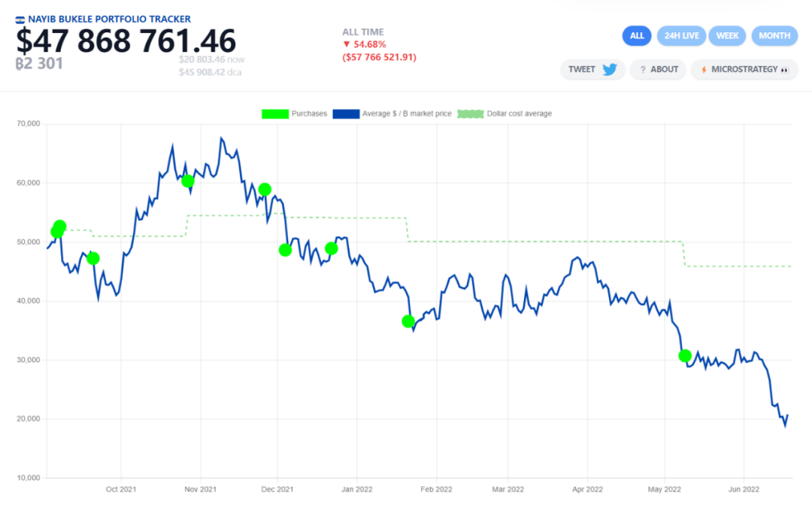This screenshot has height=517, width=812.
Task: Click the price line's lowest point in June 2022
Action: 785,426
